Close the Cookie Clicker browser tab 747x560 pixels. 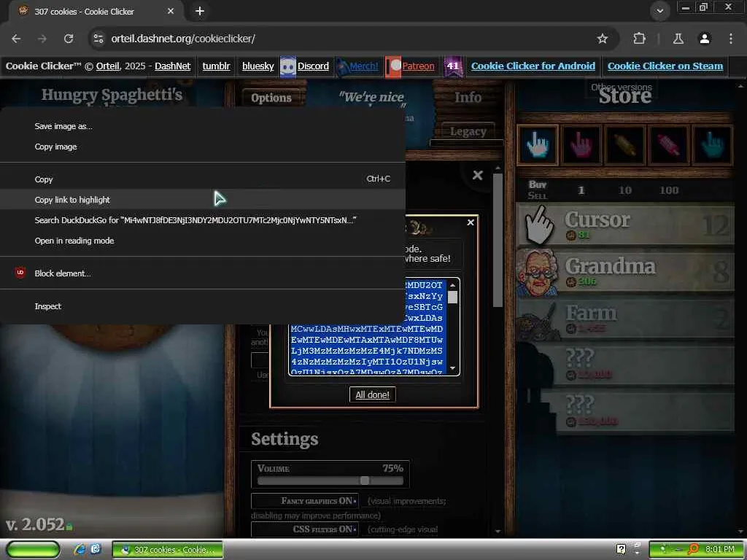[171, 11]
